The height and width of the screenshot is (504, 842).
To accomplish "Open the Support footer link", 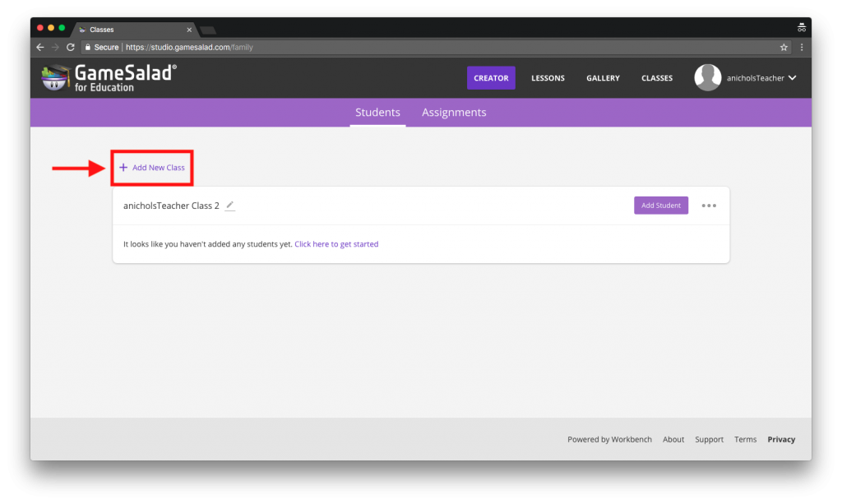I will point(709,439).
